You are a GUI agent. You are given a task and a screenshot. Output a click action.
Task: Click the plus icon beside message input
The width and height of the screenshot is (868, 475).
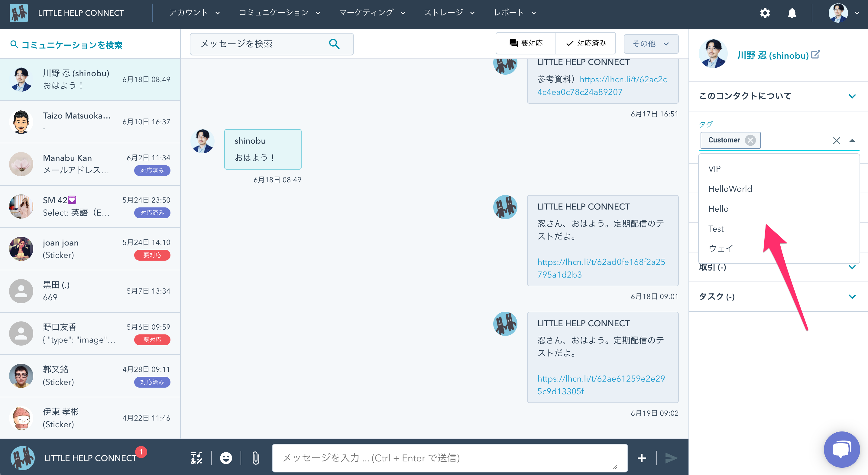click(x=642, y=458)
